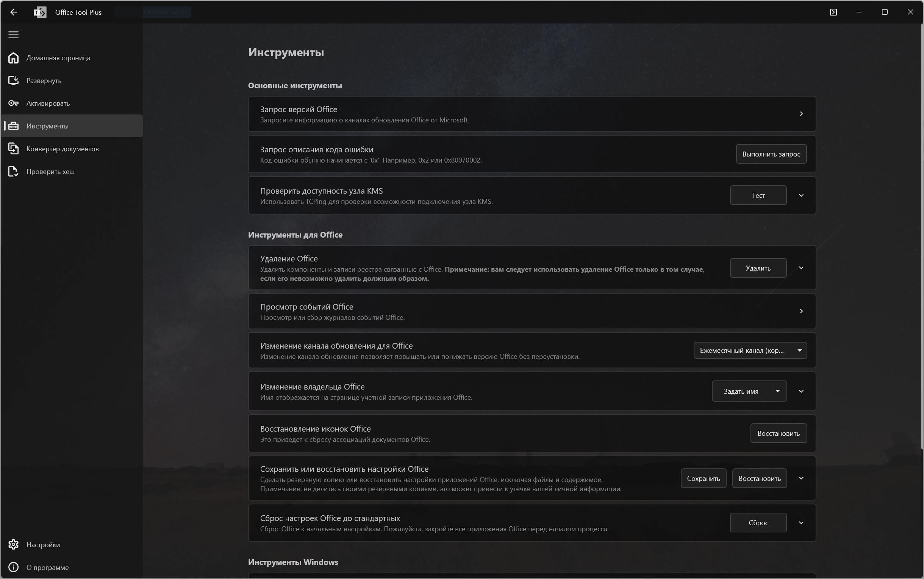This screenshot has width=924, height=579.
Task: Click the back arrow icon
Action: (13, 12)
